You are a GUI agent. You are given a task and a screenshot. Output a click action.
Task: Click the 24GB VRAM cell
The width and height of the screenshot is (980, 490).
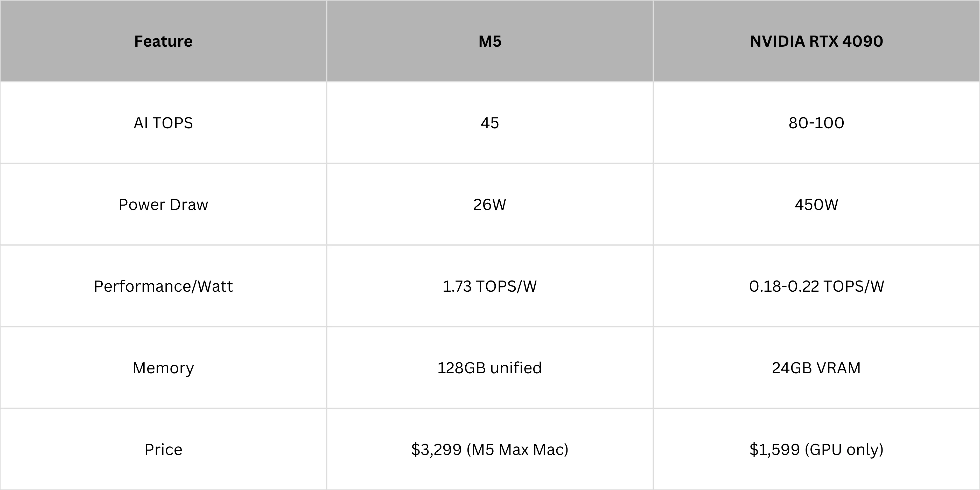tap(816, 368)
